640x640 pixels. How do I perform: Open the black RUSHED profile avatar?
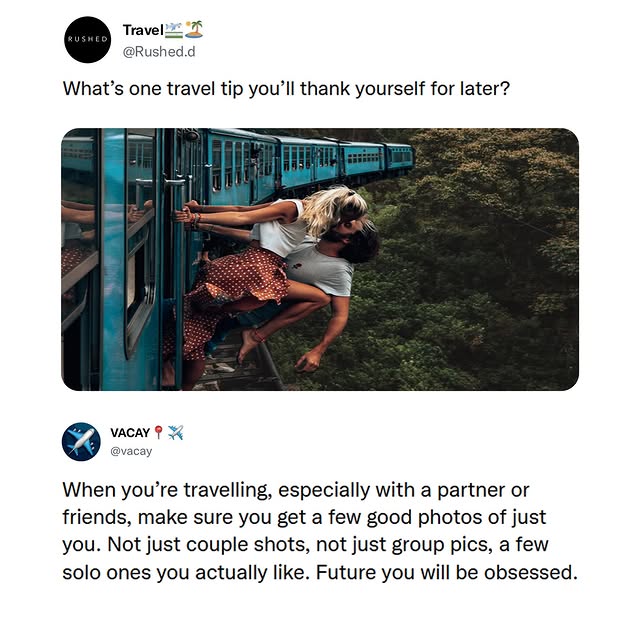coord(88,40)
